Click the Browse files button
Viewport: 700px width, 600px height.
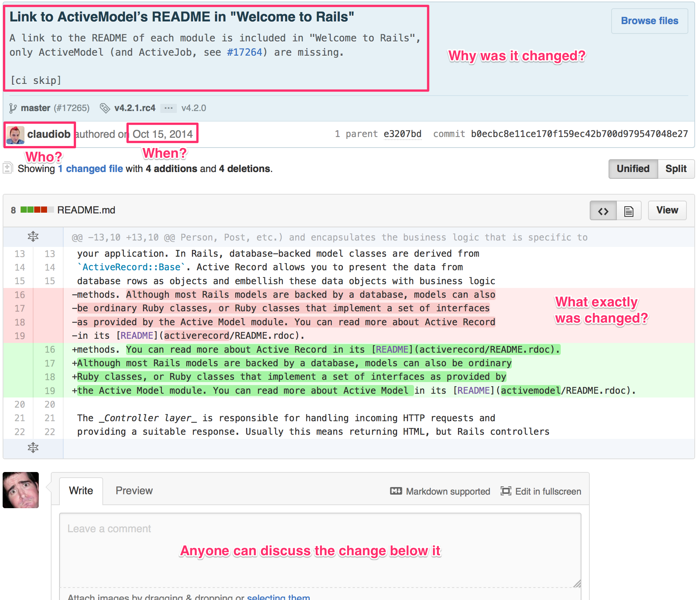(650, 21)
